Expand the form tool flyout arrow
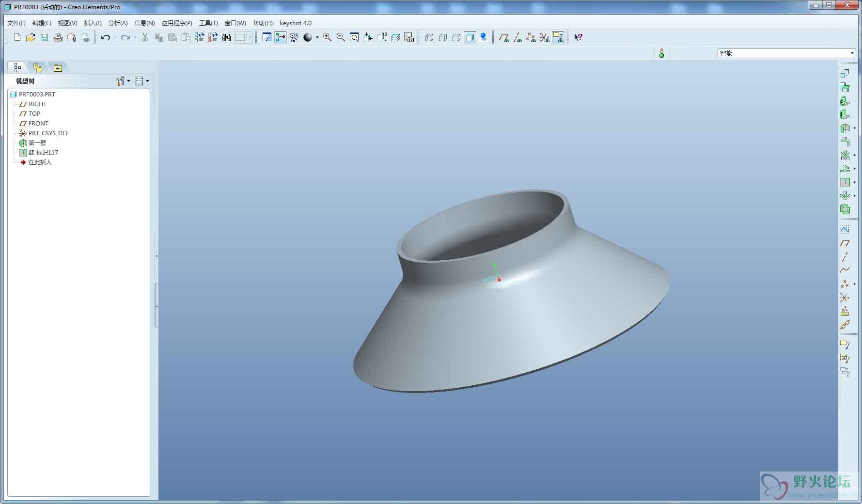 [854, 196]
